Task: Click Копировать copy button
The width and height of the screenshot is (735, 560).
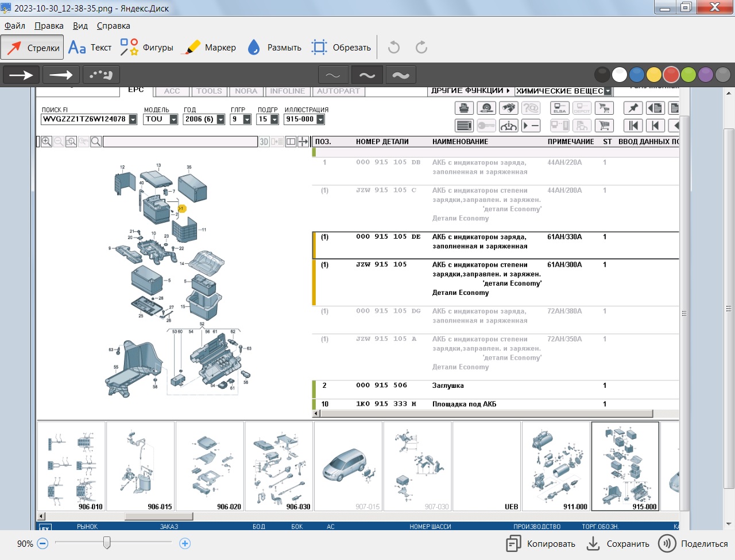Action: tap(540, 544)
